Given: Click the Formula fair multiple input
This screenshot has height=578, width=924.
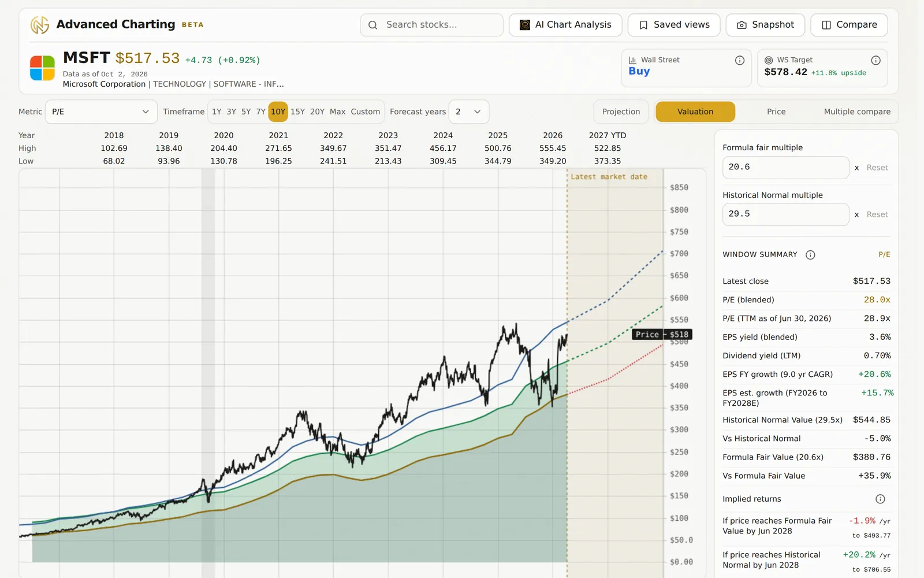Looking at the screenshot, I should 785,168.
